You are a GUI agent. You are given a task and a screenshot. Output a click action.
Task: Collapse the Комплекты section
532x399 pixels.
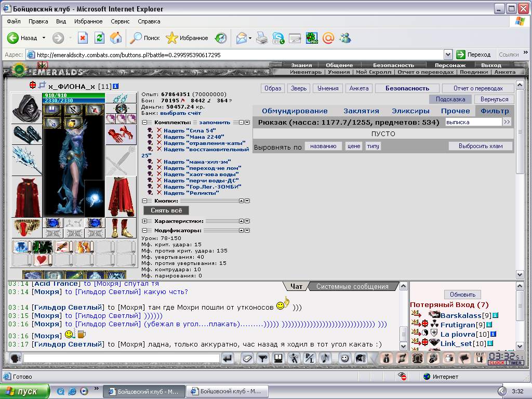click(x=144, y=123)
